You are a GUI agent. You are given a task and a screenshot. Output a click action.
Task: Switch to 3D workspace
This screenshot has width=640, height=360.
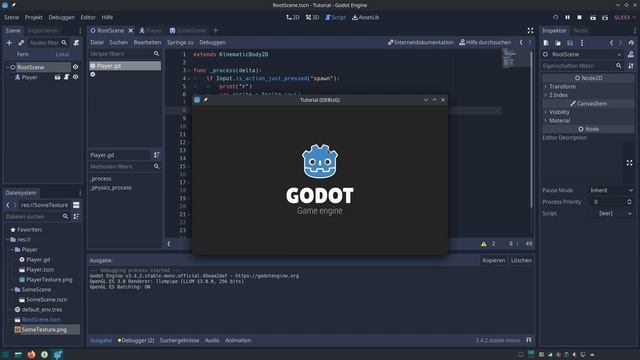[x=312, y=18]
